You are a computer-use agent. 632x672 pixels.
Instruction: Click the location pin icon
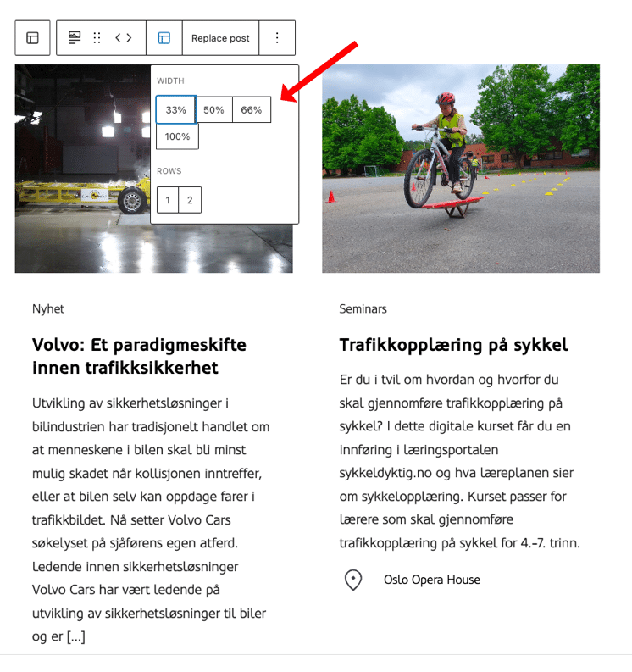tap(353, 580)
